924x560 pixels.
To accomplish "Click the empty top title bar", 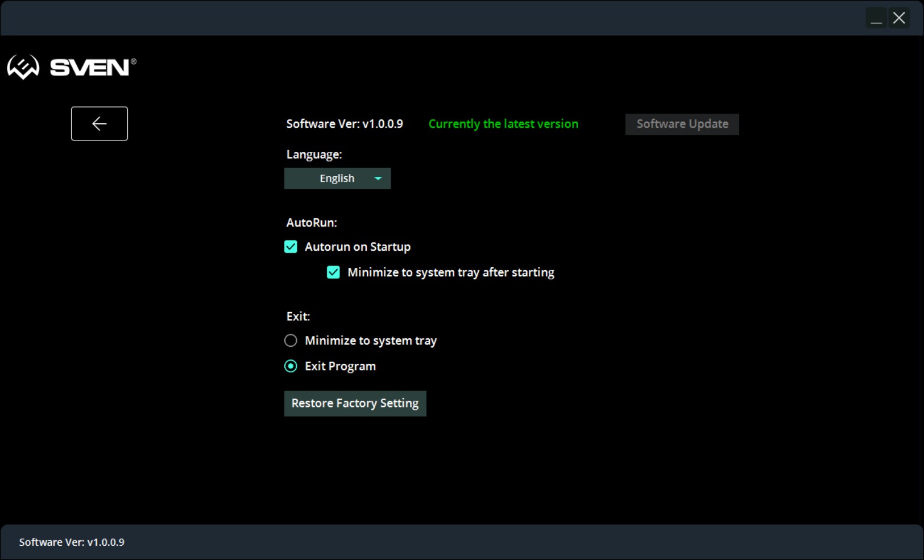I will [432, 18].
